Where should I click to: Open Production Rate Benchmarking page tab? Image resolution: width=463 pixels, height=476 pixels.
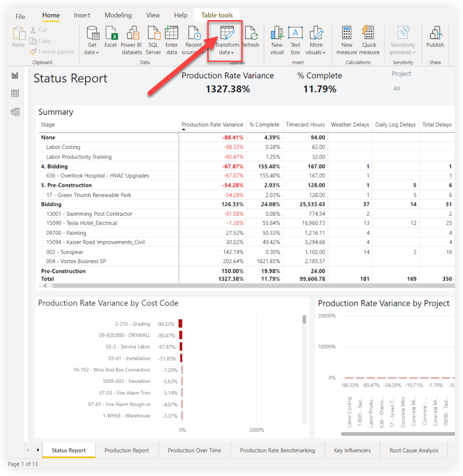pyautogui.click(x=277, y=451)
